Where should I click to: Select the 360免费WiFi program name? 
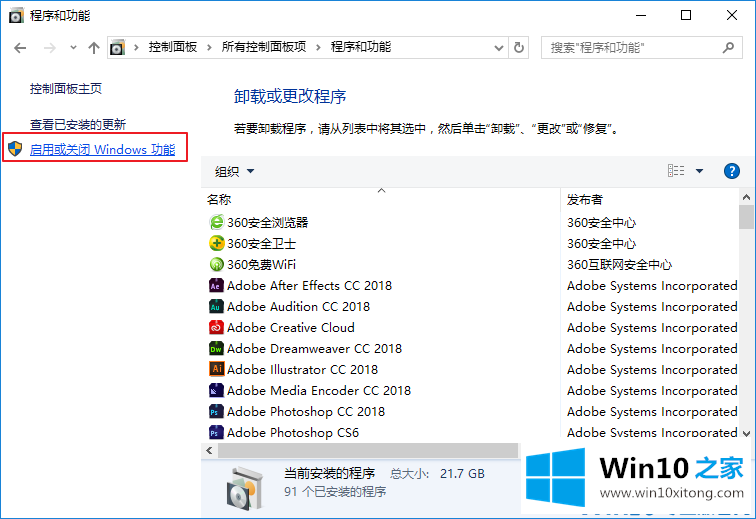[261, 264]
